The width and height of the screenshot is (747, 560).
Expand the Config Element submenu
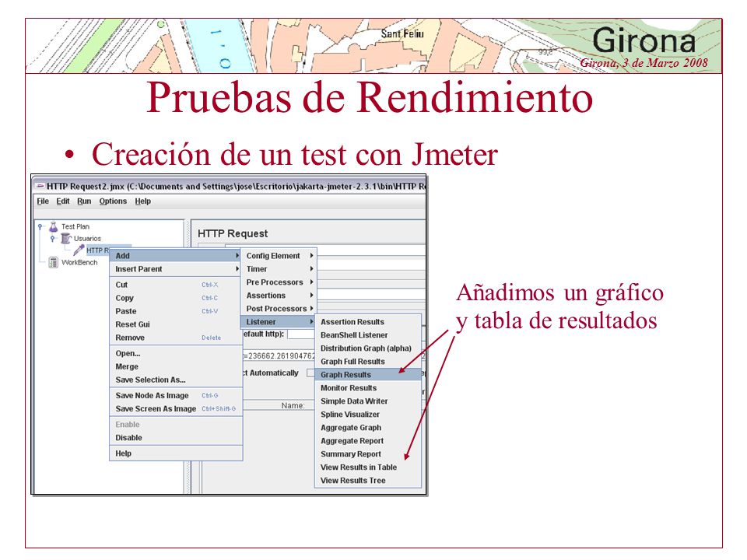pyautogui.click(x=279, y=256)
